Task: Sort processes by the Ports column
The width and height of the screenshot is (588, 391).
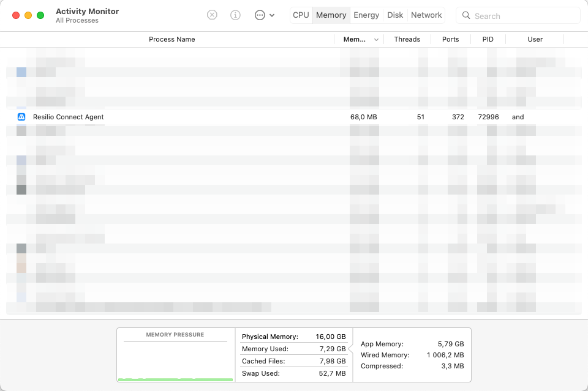Action: click(451, 39)
